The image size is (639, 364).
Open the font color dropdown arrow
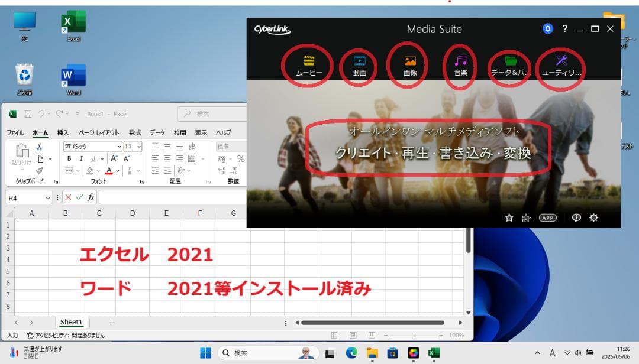[x=117, y=171]
